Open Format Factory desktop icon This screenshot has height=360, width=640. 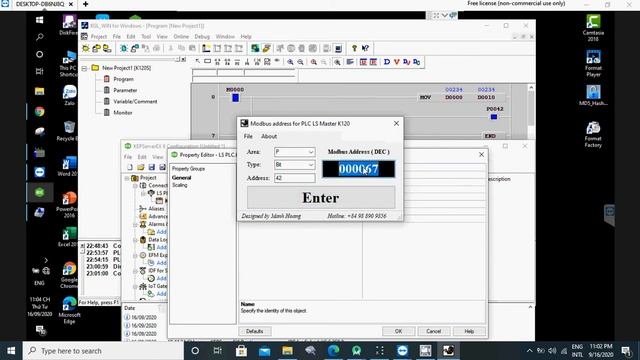593,135
